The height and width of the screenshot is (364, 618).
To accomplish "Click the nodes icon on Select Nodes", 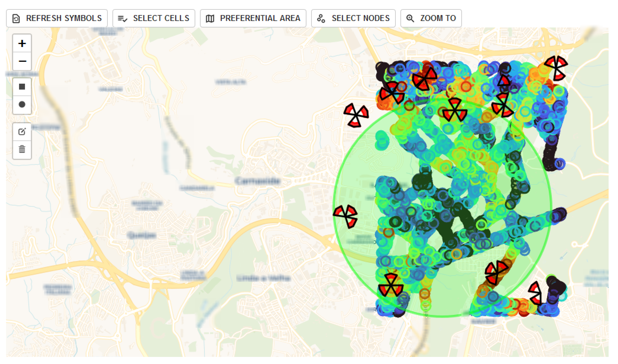I will [x=321, y=18].
